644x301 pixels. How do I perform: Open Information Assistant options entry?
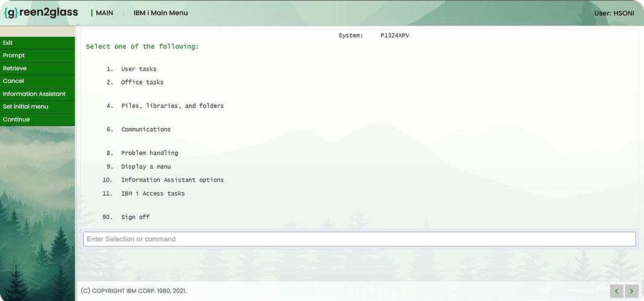pyautogui.click(x=172, y=180)
